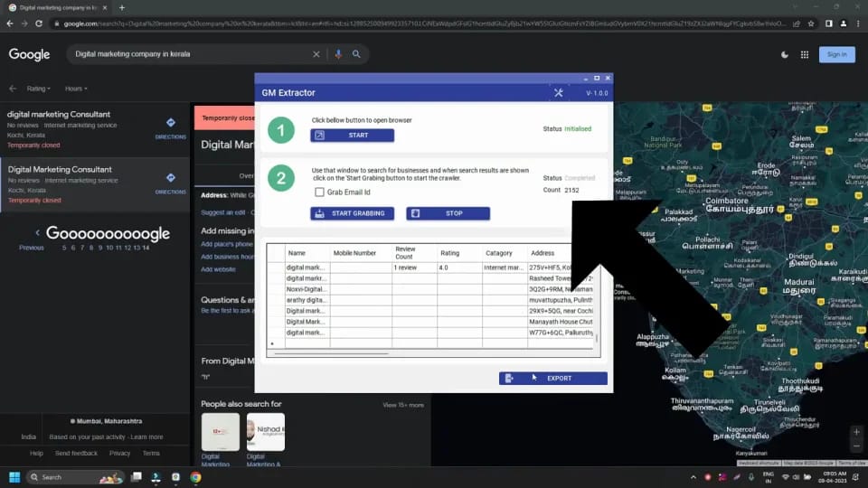868x488 pixels.
Task: Click the table's horizontal scrollbar
Action: (331, 353)
